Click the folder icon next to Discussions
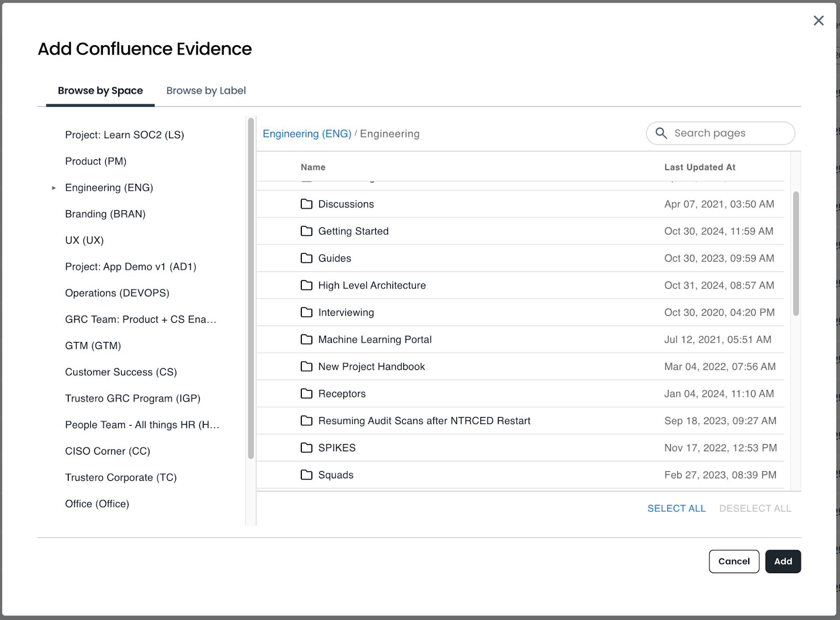 pos(307,204)
